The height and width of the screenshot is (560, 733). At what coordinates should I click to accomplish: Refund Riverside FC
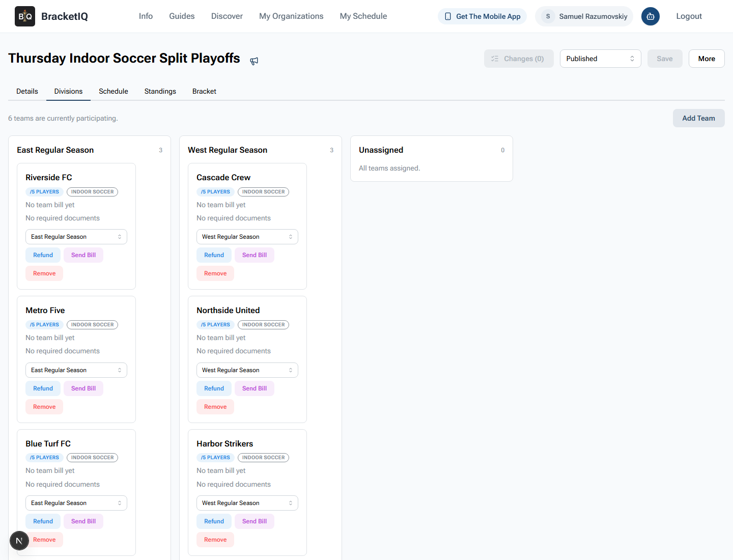(43, 255)
